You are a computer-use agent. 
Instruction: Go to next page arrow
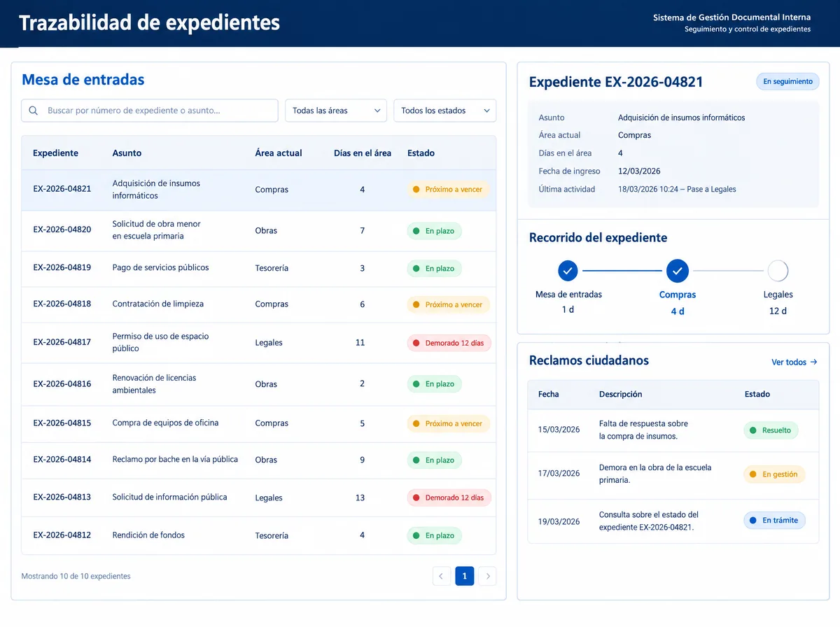488,577
